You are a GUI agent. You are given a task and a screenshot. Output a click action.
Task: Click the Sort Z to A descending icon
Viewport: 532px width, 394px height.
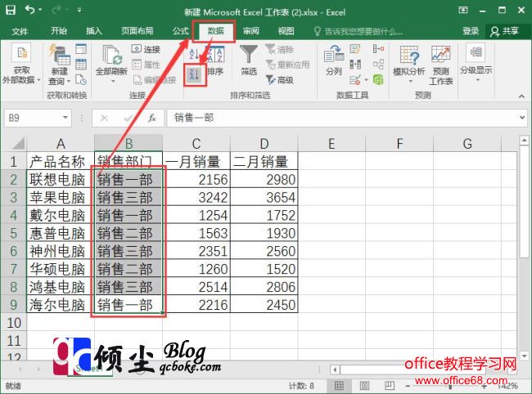(195, 74)
